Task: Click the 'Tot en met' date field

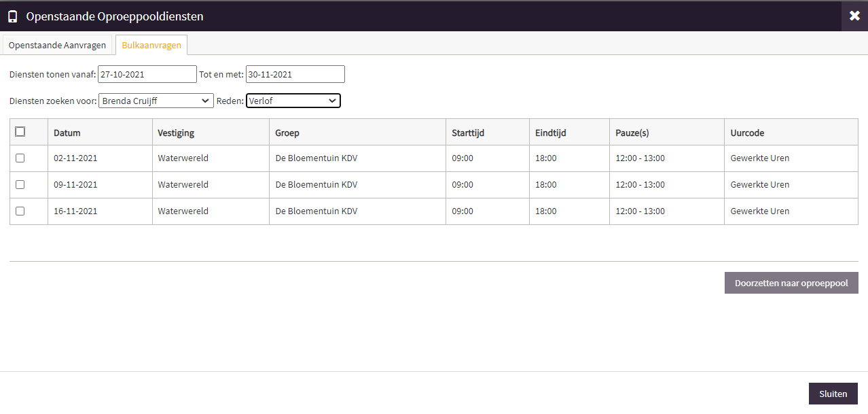Action: [x=295, y=74]
